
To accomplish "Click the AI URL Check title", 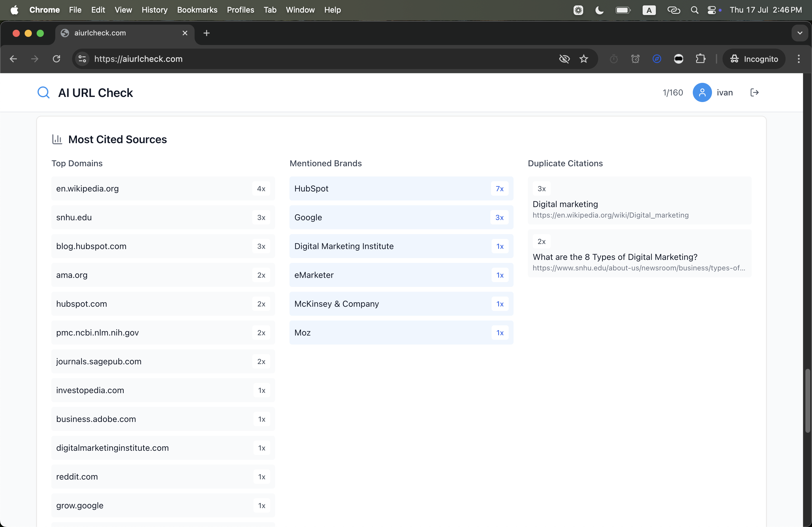I will 95,92.
